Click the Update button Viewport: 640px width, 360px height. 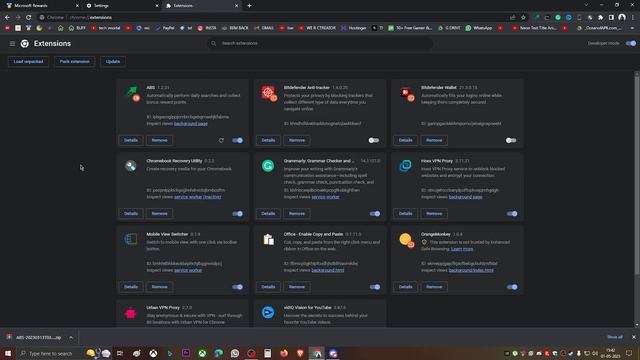[113, 62]
